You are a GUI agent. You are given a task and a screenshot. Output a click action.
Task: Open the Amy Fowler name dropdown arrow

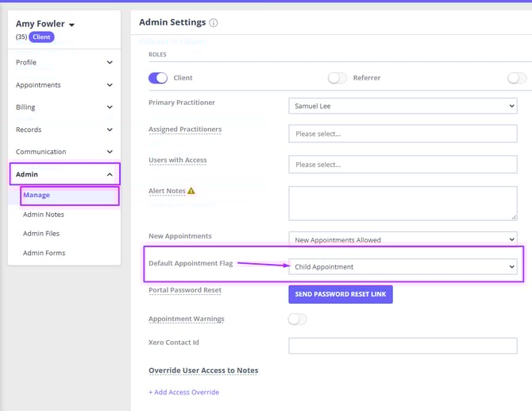point(71,25)
